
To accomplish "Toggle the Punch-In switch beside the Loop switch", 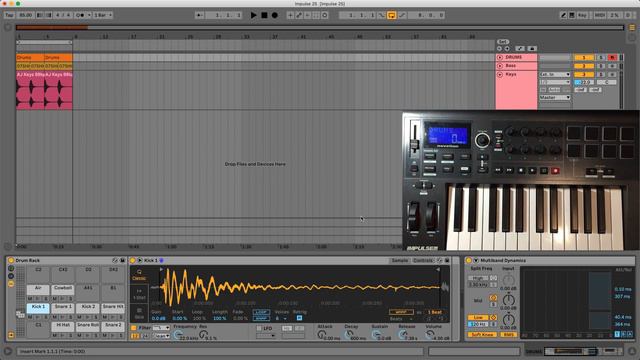I will [x=382, y=15].
